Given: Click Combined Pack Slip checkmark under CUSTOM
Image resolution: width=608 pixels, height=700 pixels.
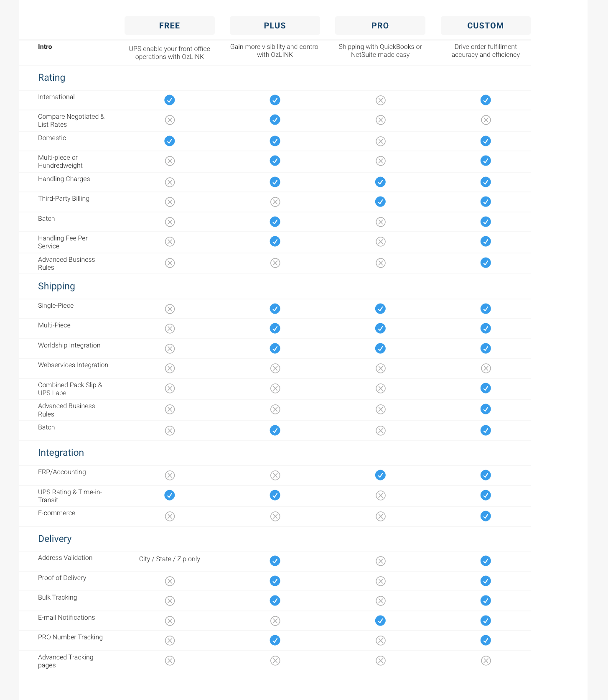Looking at the screenshot, I should point(486,388).
